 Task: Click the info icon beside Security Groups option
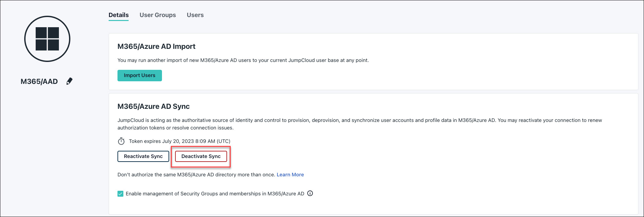click(310, 193)
